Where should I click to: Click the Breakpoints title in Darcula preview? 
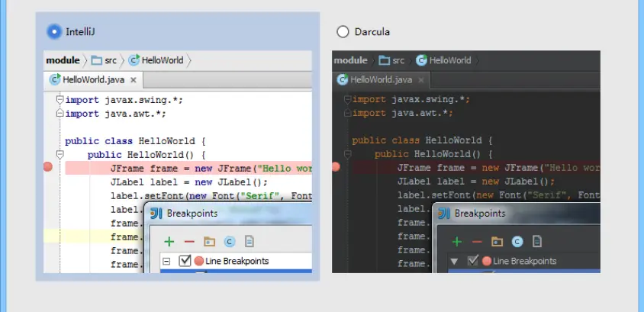tap(480, 214)
